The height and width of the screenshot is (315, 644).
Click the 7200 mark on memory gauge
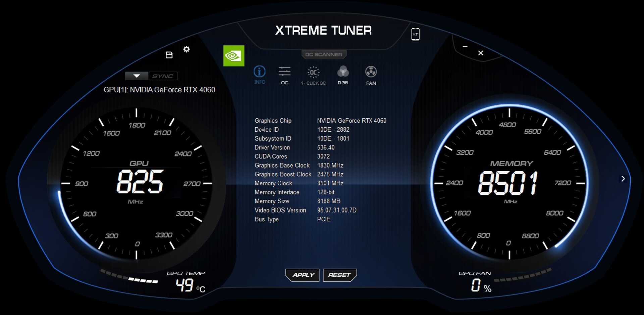pyautogui.click(x=562, y=183)
